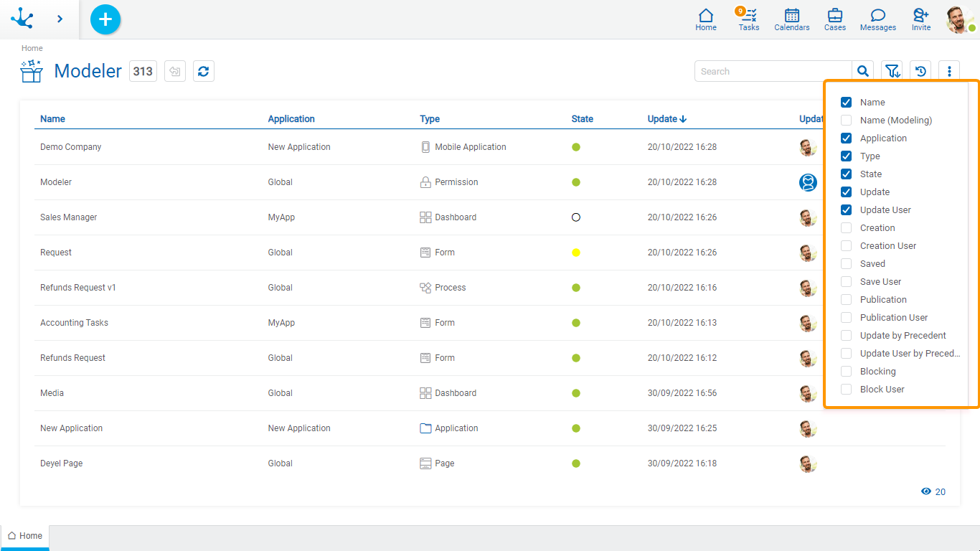This screenshot has height=551, width=980.
Task: Open Calendars from top bar
Action: (792, 19)
